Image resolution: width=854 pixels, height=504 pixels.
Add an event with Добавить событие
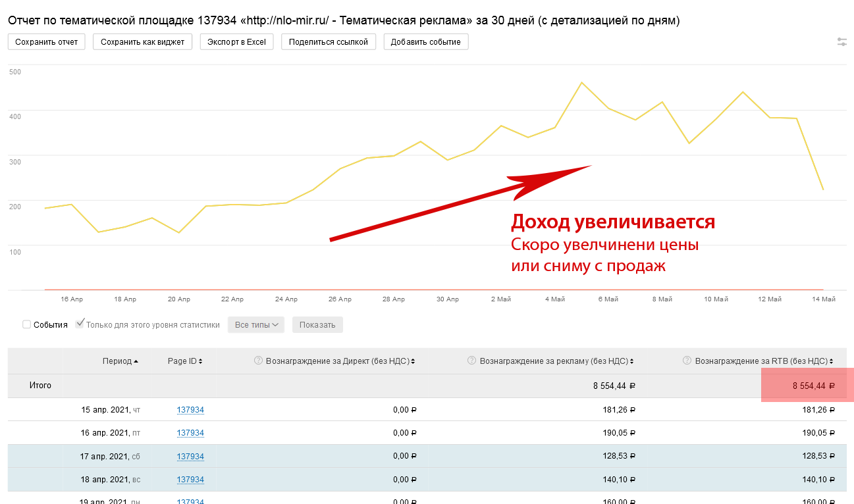click(x=426, y=42)
